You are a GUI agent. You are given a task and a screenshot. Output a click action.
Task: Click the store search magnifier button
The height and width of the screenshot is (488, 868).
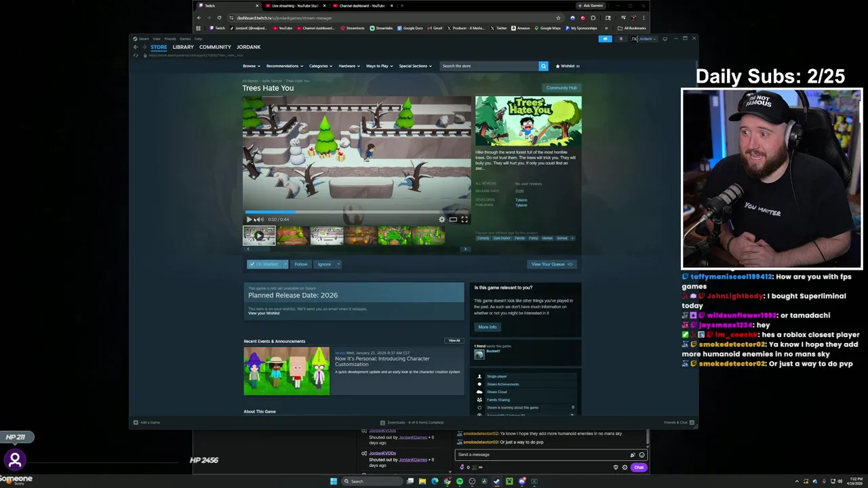pos(543,66)
